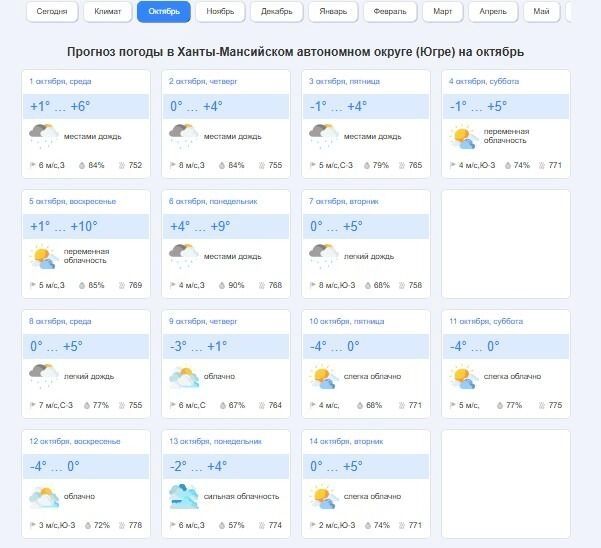This screenshot has height=548, width=601.
Task: Open the Январь month tab
Action: (x=334, y=12)
